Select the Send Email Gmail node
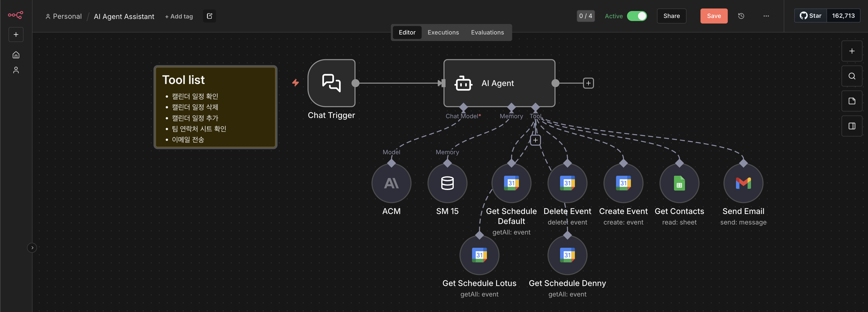Image resolution: width=868 pixels, height=312 pixels. coord(743,183)
